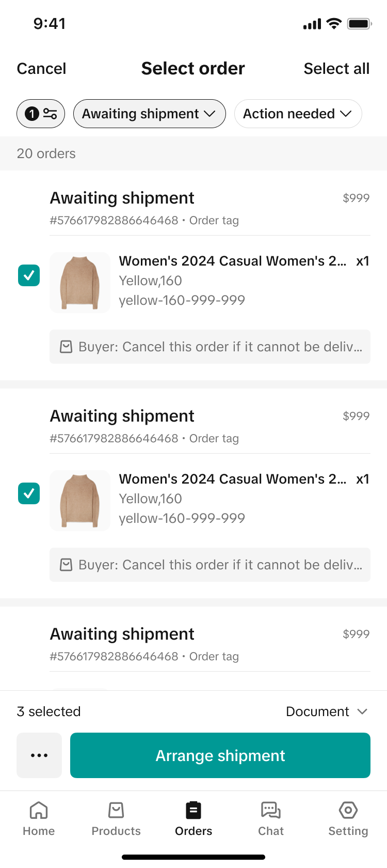Go to Home via house icon

tap(39, 810)
